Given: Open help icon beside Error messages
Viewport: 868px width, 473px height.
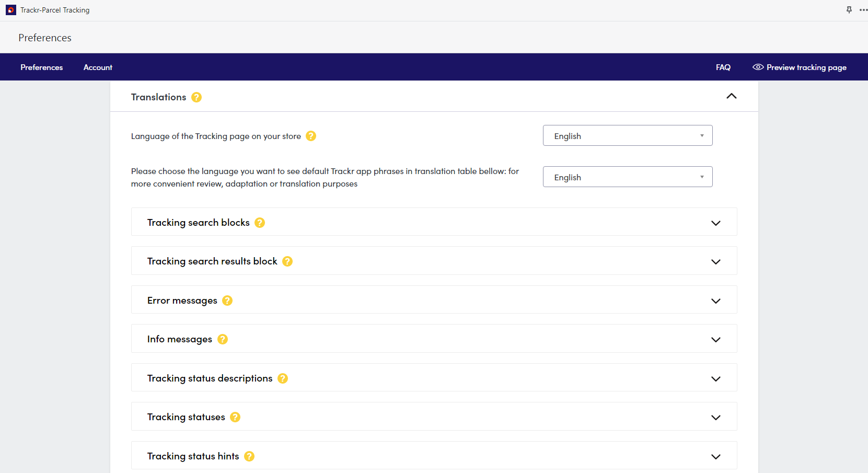Looking at the screenshot, I should (x=227, y=301).
